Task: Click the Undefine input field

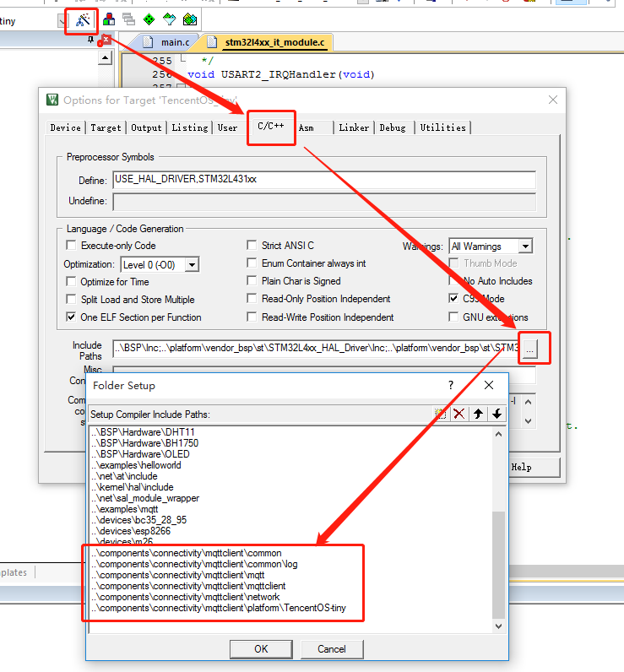Action: 324,202
